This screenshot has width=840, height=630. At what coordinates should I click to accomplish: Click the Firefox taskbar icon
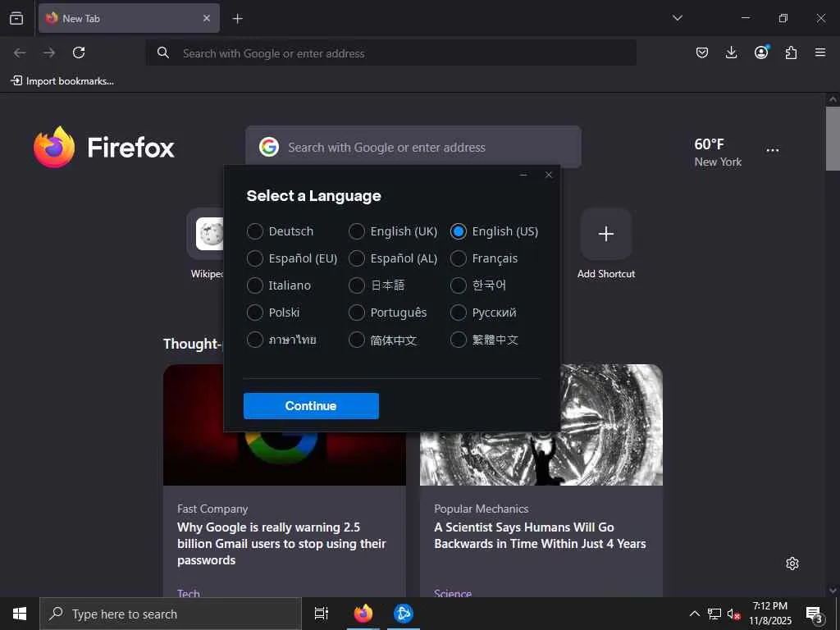tap(363, 614)
